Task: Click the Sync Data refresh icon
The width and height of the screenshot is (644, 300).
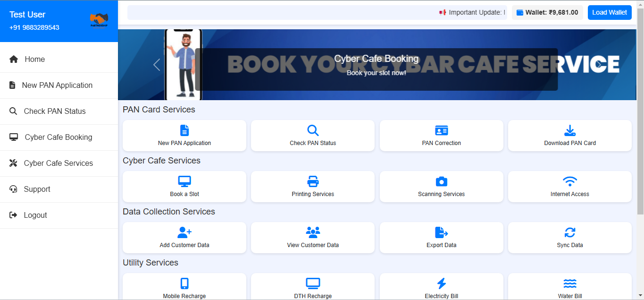Action: pos(569,232)
